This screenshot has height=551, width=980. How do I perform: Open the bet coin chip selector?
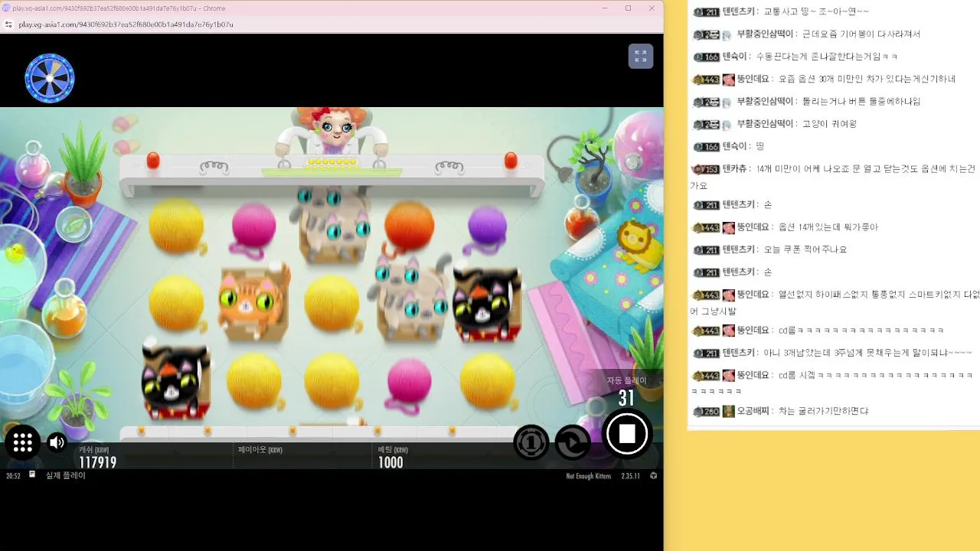[x=531, y=442]
